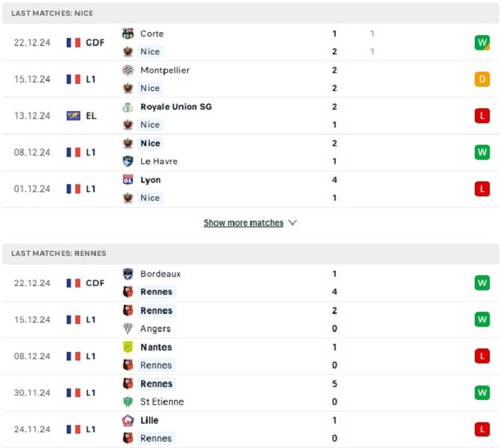Click the Nantes yellow badge icon

coord(128,347)
